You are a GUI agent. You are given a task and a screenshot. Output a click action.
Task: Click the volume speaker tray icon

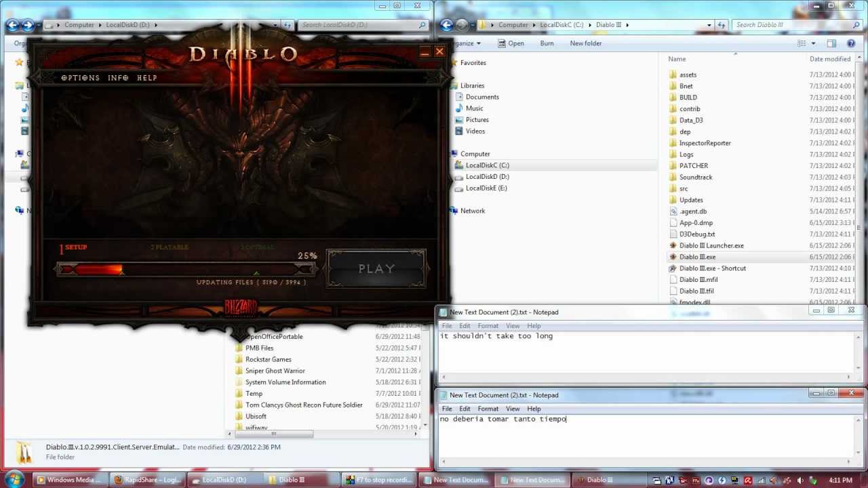pyautogui.click(x=800, y=480)
